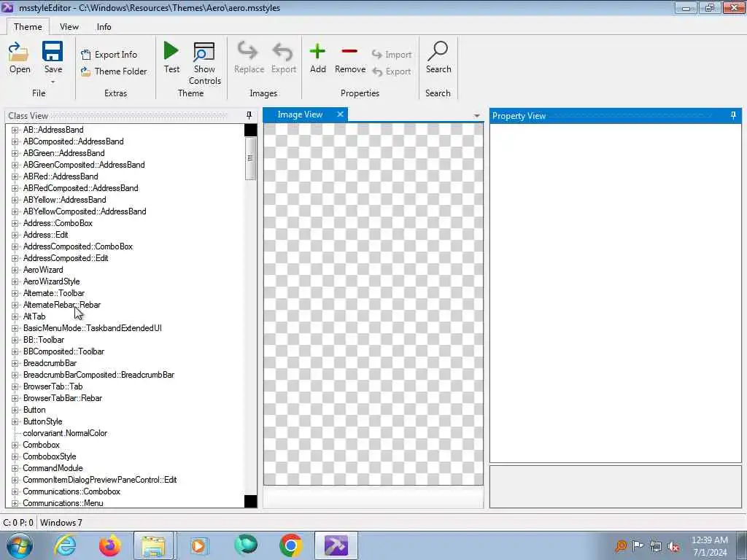
Task: Open Search with magnifier icon
Action: 438,51
